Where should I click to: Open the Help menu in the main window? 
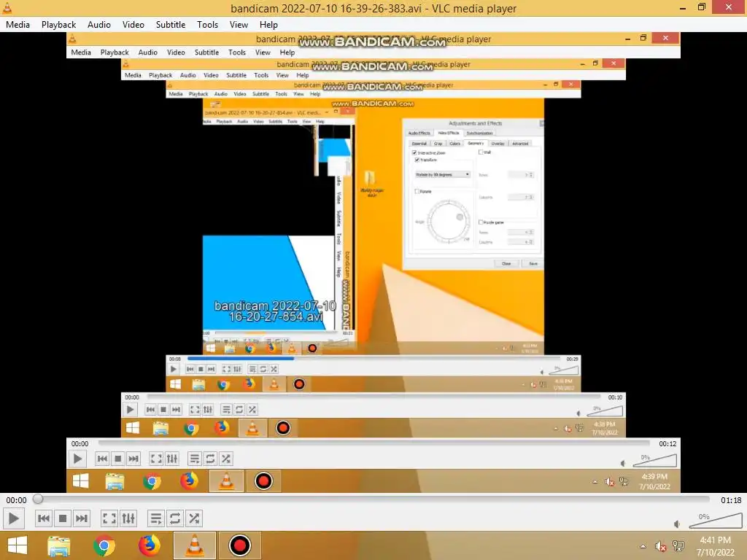[268, 25]
